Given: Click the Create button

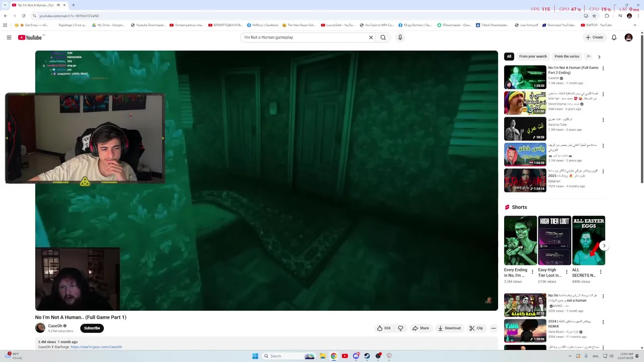Looking at the screenshot, I should coord(594,37).
